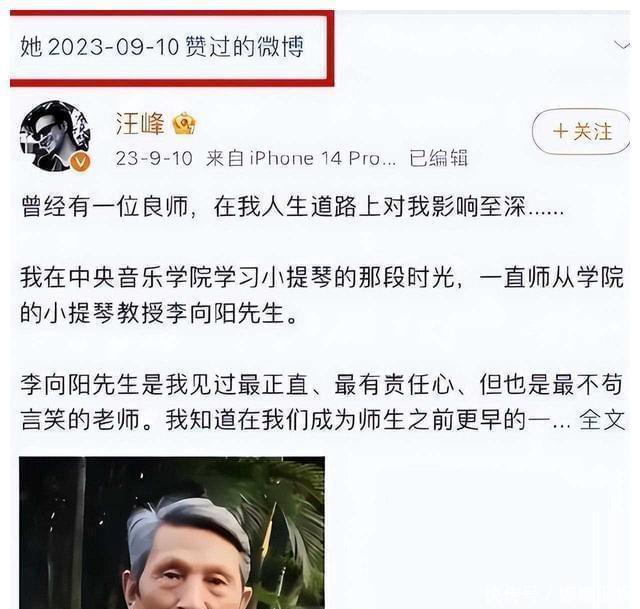The width and height of the screenshot is (640, 609).
Task: Tap the 已编辑 edited label
Action: tap(438, 158)
